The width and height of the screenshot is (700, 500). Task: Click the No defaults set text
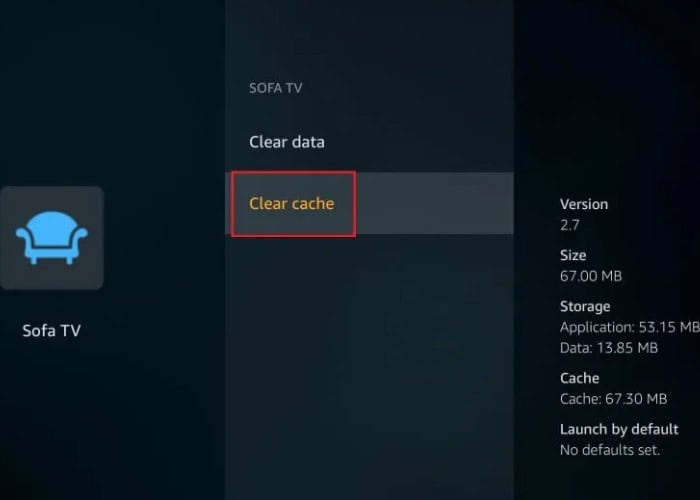(x=610, y=450)
